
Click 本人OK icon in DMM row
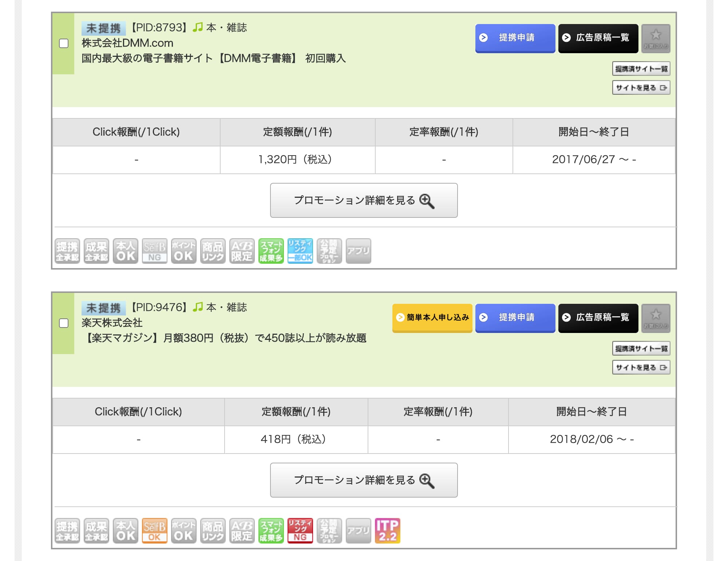[x=126, y=251]
